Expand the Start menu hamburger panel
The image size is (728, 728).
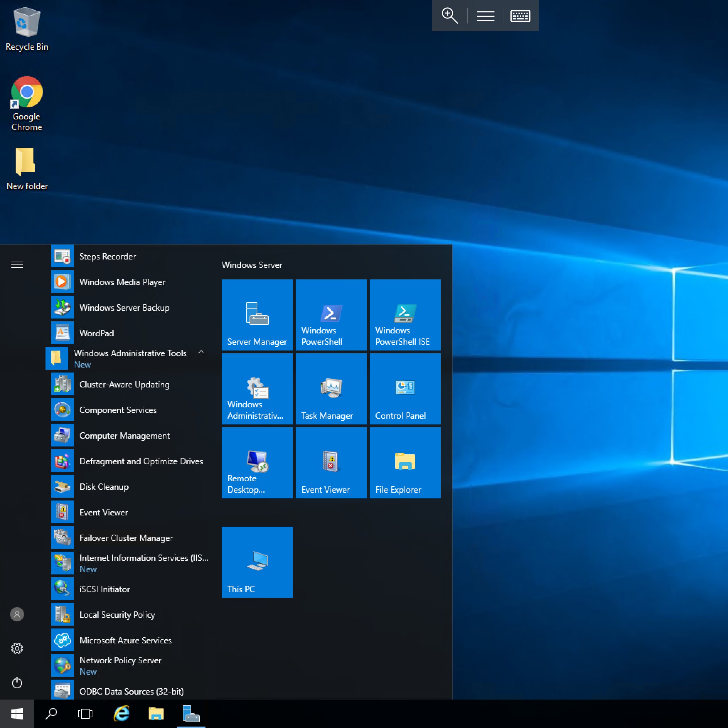(x=17, y=265)
